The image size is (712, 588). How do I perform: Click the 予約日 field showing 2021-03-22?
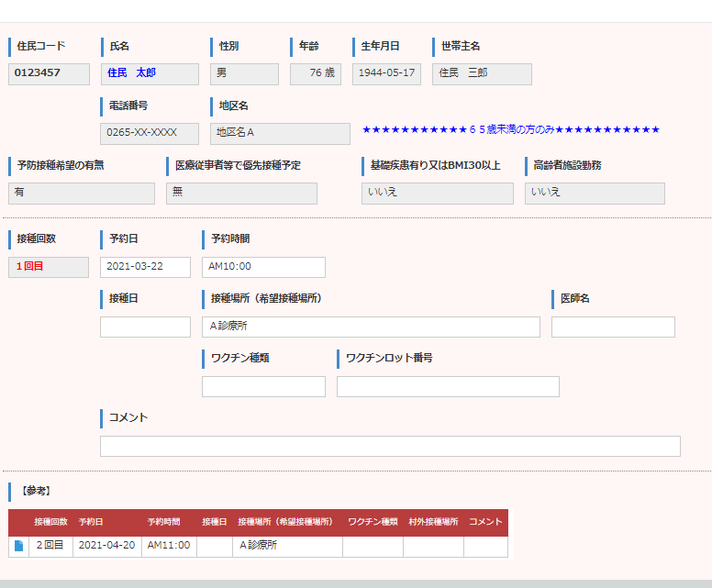point(145,267)
